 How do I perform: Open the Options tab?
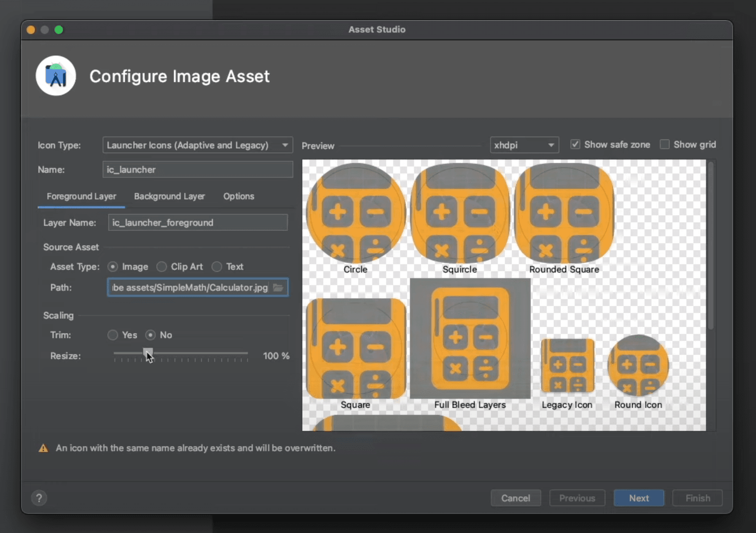pyautogui.click(x=238, y=196)
